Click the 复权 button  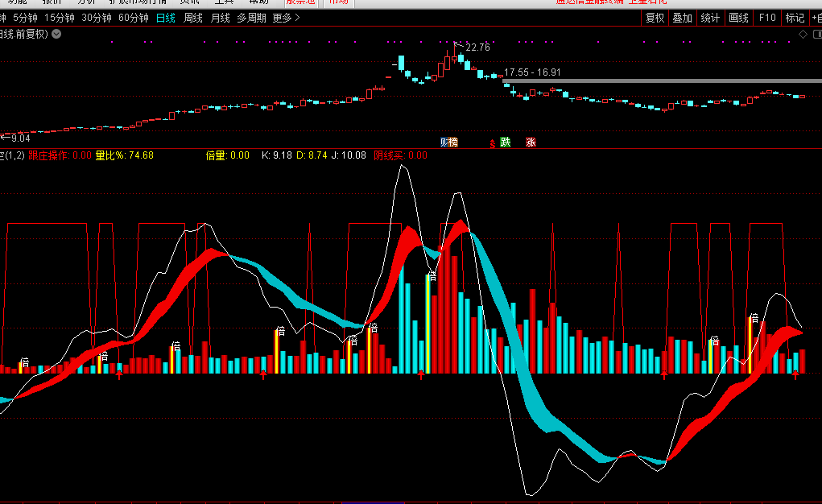pyautogui.click(x=655, y=18)
